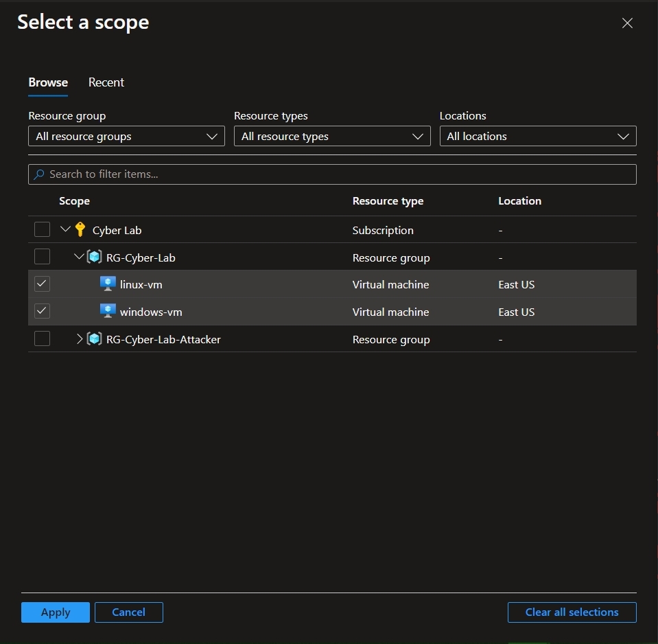Click Resource group type cell for RG-Cyber-Lab-Attacker
The image size is (658, 644).
pyautogui.click(x=390, y=339)
